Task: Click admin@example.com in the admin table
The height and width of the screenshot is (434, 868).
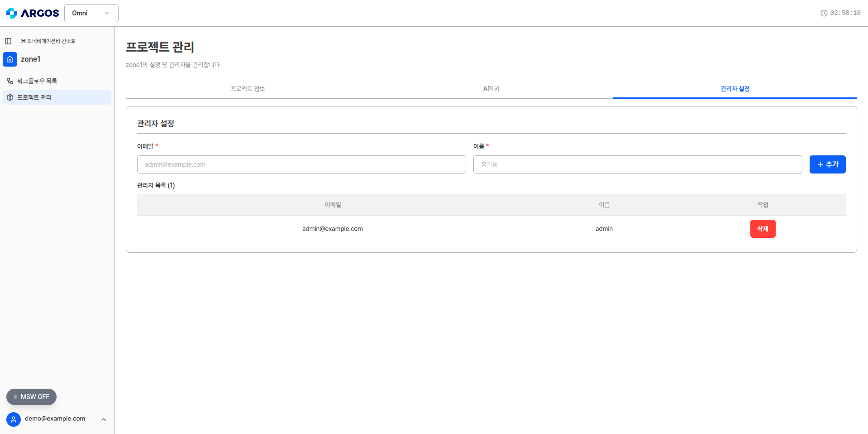Action: pyautogui.click(x=333, y=229)
